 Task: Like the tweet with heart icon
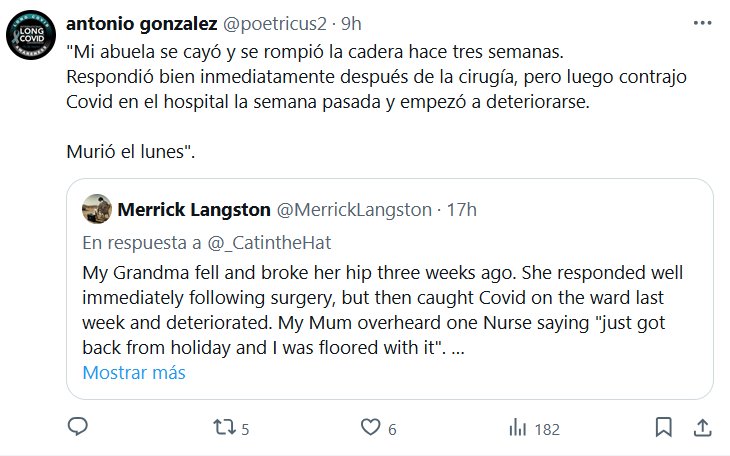coord(371,428)
